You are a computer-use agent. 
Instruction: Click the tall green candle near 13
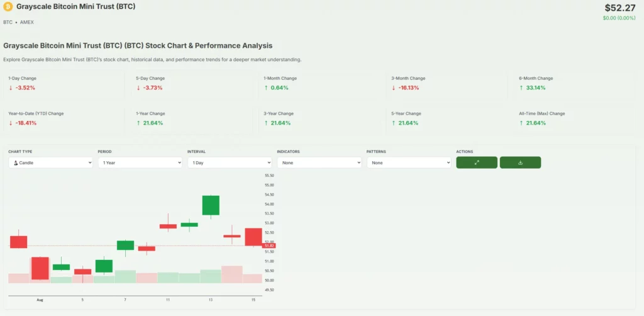(211, 205)
